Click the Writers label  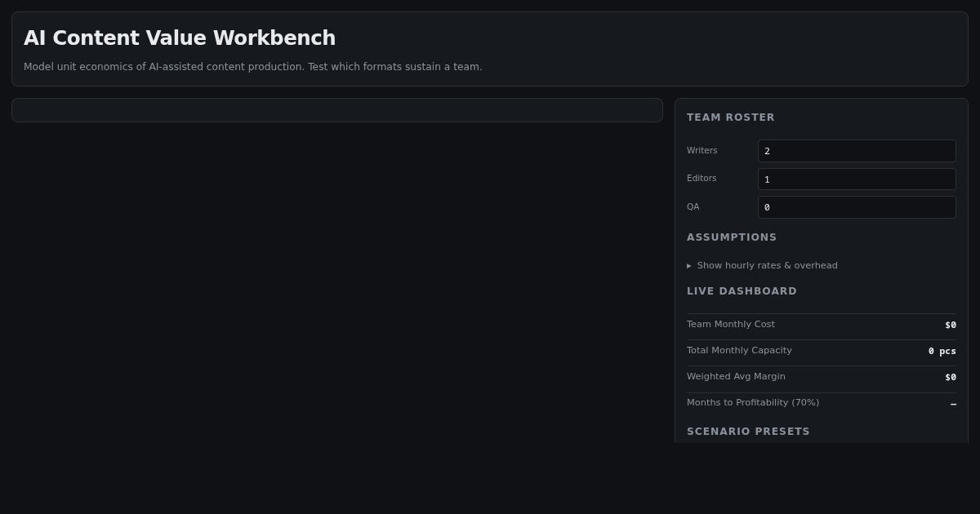click(702, 150)
